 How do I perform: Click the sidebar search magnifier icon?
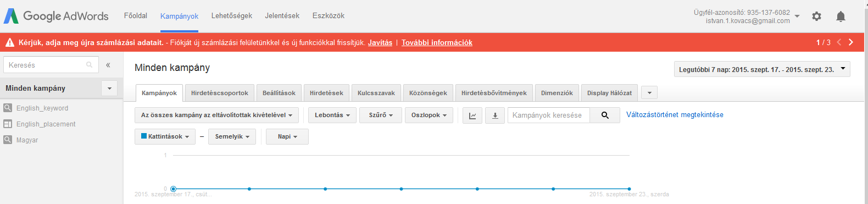(90, 65)
